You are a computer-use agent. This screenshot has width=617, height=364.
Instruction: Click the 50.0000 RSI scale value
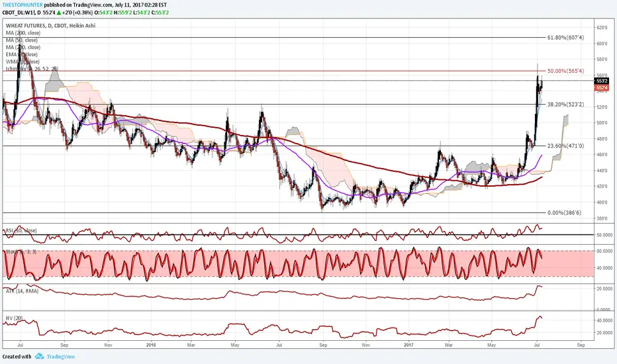604,234
